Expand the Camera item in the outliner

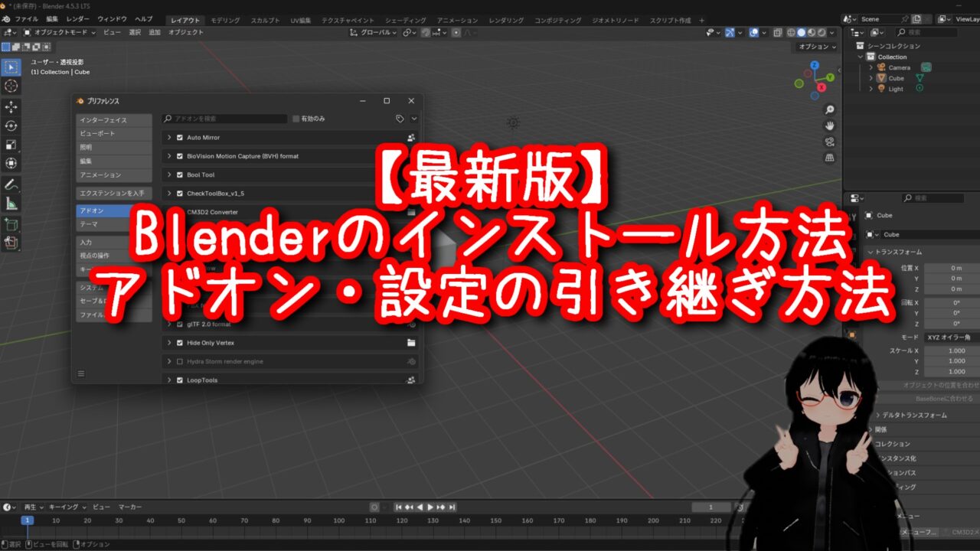(871, 67)
